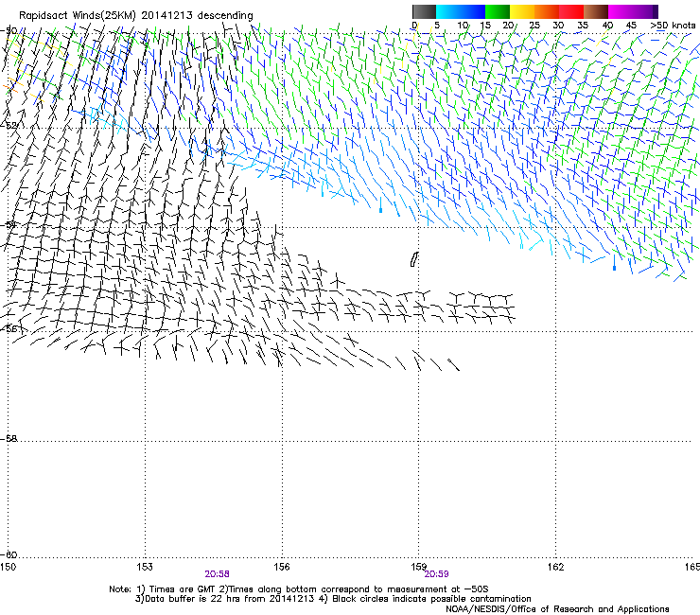Click latitude label -56 on left axis

coord(9,328)
